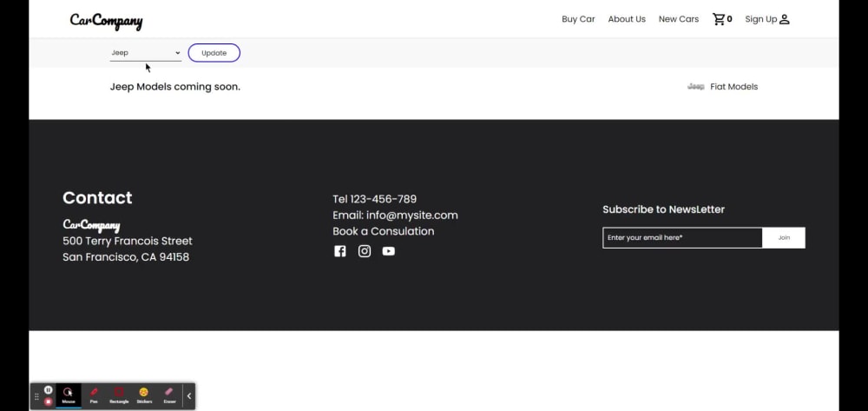Click the Contact footer heading

pyautogui.click(x=97, y=198)
